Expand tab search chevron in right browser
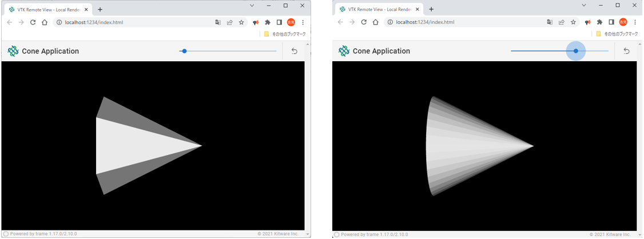 pyautogui.click(x=584, y=5)
